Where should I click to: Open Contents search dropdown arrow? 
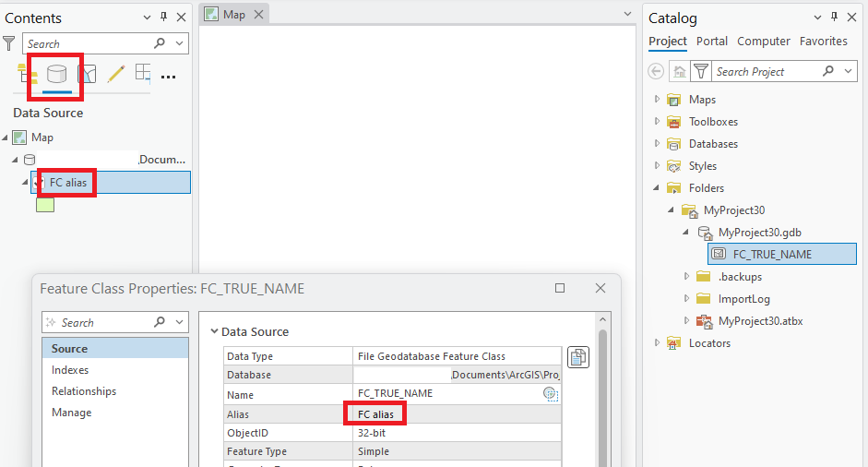[x=179, y=43]
